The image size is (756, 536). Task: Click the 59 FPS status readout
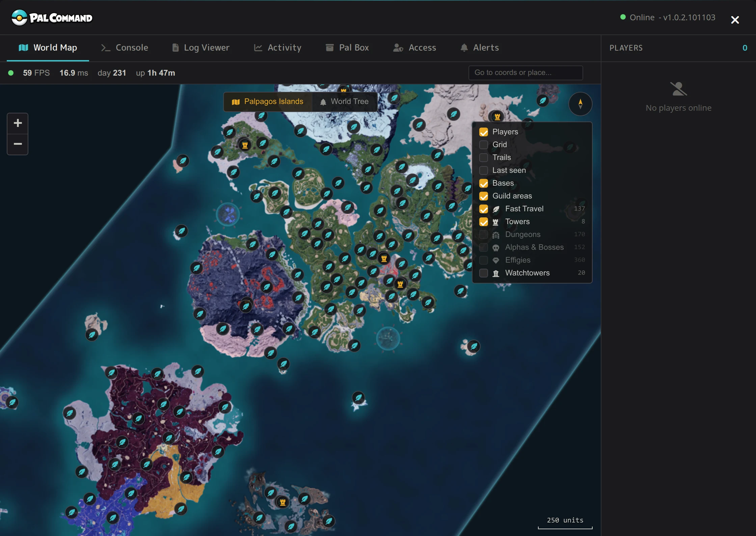click(36, 73)
